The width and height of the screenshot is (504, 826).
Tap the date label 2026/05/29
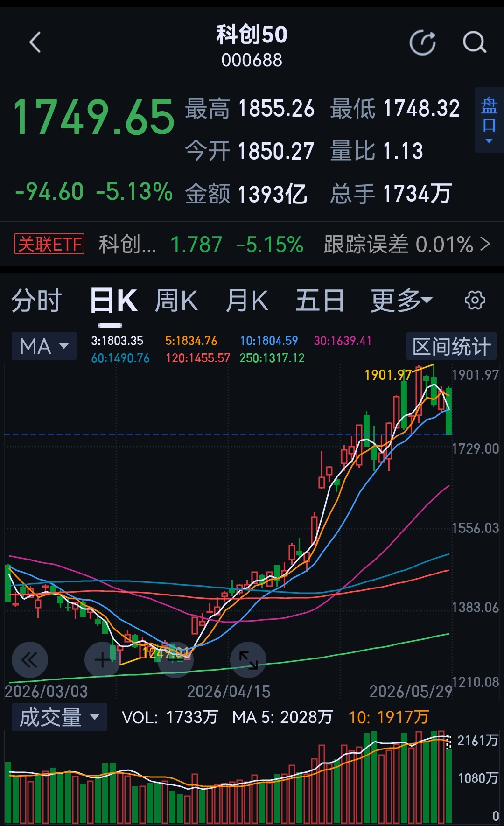click(x=411, y=691)
